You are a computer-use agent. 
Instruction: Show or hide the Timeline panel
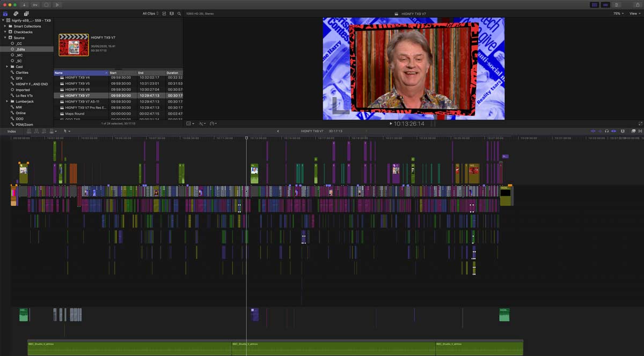pos(605,5)
